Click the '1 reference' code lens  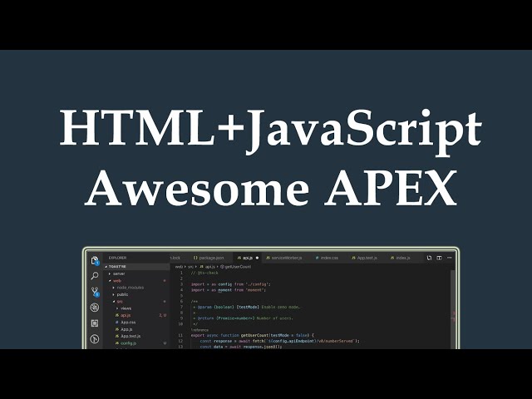click(x=199, y=330)
